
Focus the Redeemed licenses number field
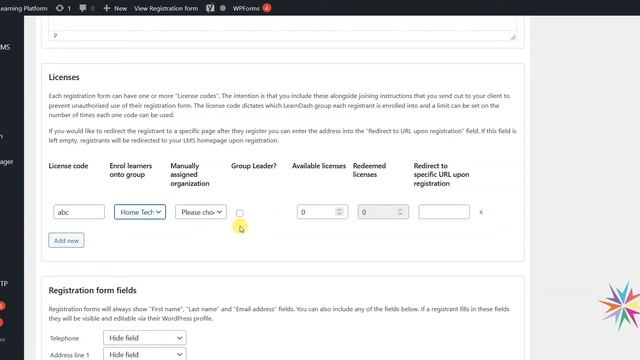[383, 212]
